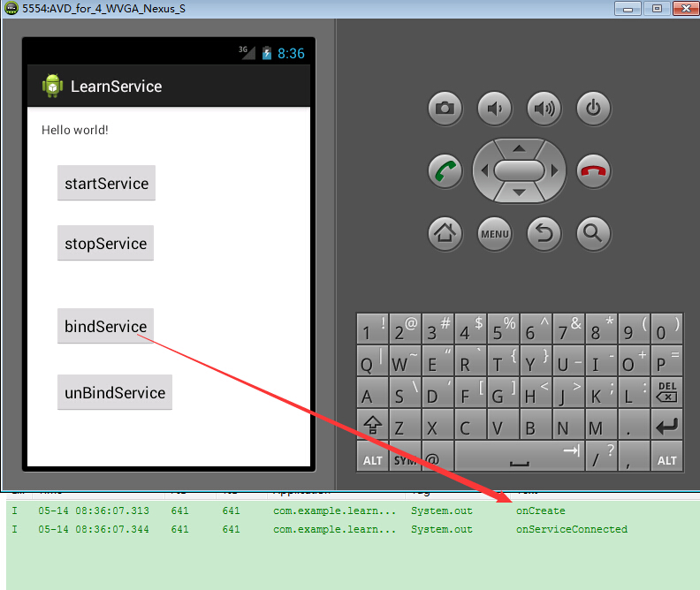The height and width of the screenshot is (590, 700).
Task: Click the number 5 key
Action: 504,329
